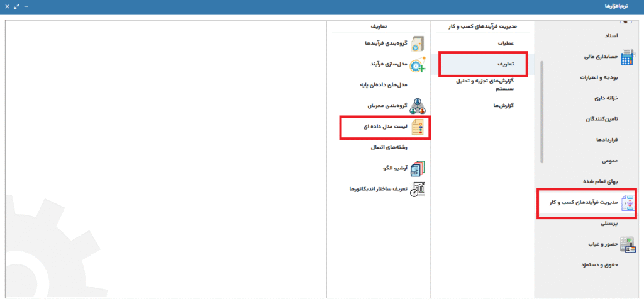The image size is (644, 301).
Task: Click the حضور و غیاب attendance icon
Action: 627,244
